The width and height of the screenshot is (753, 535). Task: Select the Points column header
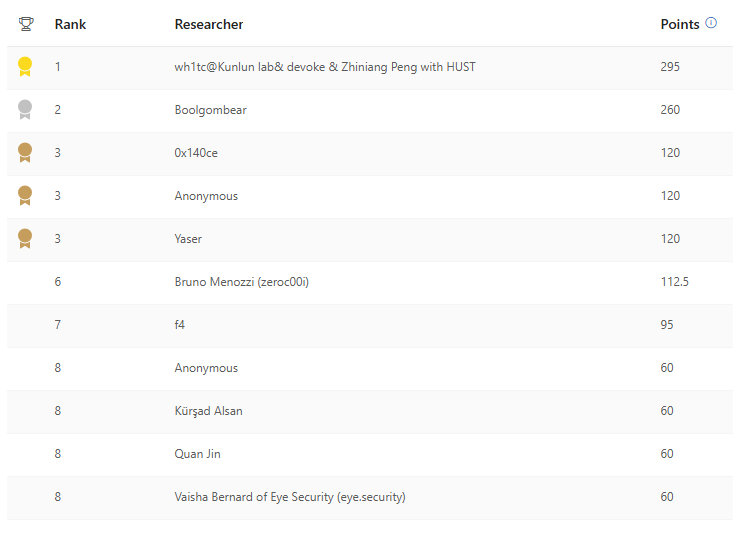click(x=680, y=24)
